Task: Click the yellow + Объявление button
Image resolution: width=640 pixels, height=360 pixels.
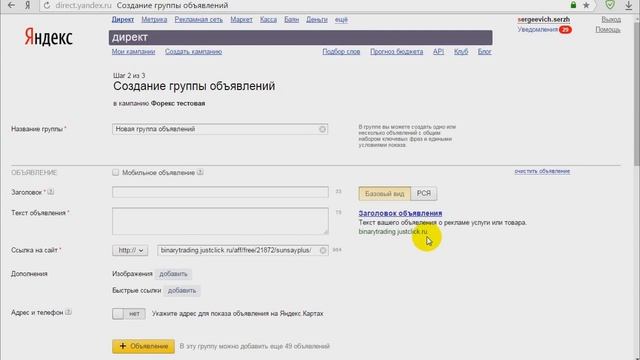Action: [x=143, y=346]
